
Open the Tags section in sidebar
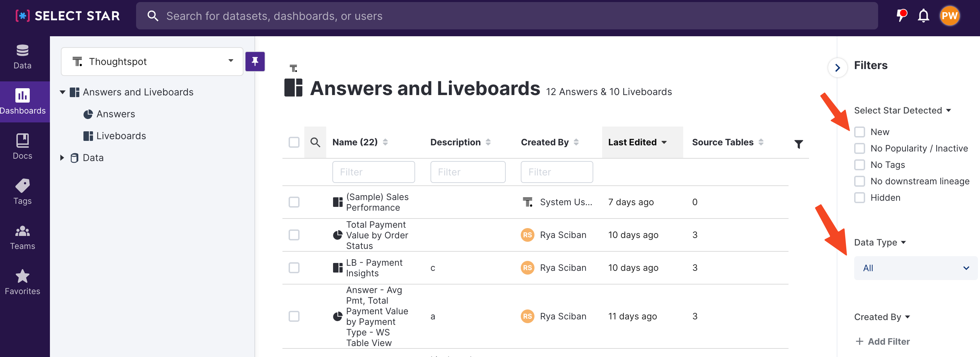tap(23, 191)
